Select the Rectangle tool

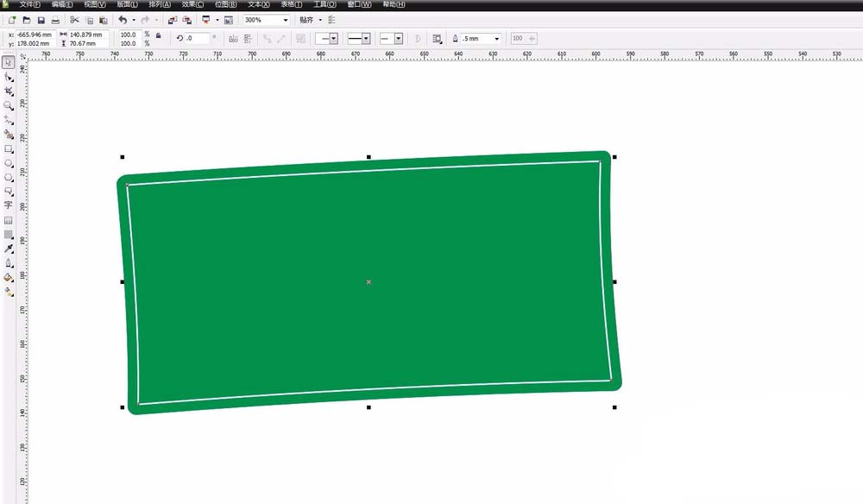pos(9,148)
